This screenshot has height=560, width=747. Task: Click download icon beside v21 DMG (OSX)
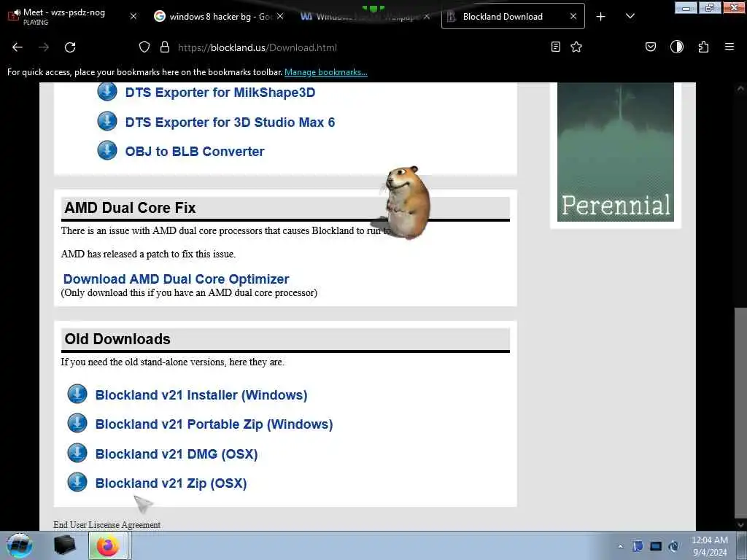pyautogui.click(x=77, y=453)
